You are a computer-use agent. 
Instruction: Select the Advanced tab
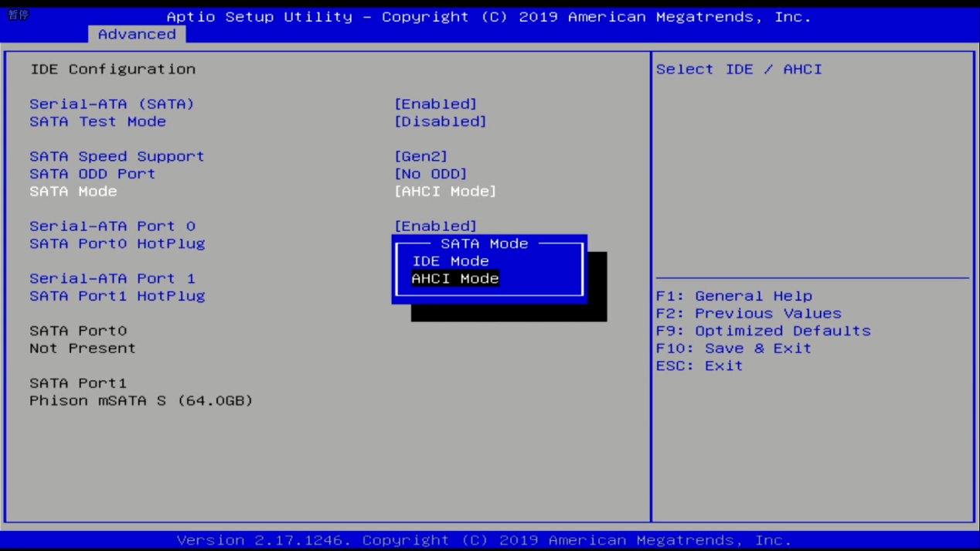[x=137, y=34]
